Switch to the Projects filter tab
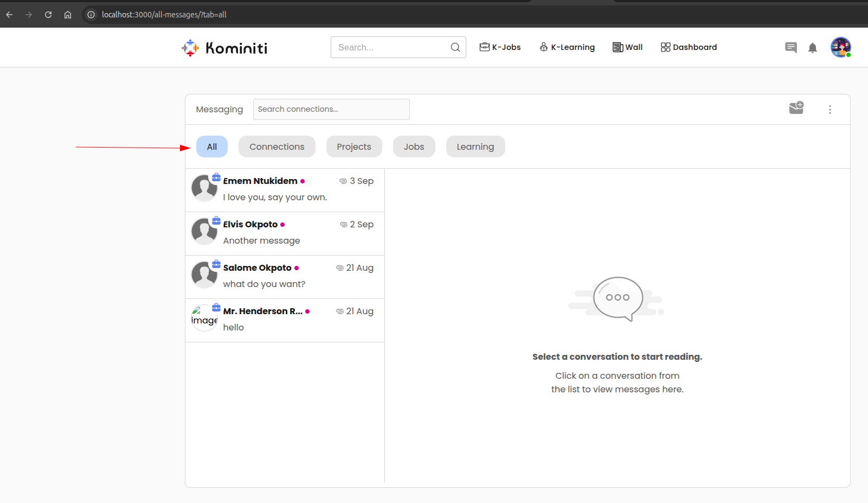This screenshot has height=503, width=868. 353,147
